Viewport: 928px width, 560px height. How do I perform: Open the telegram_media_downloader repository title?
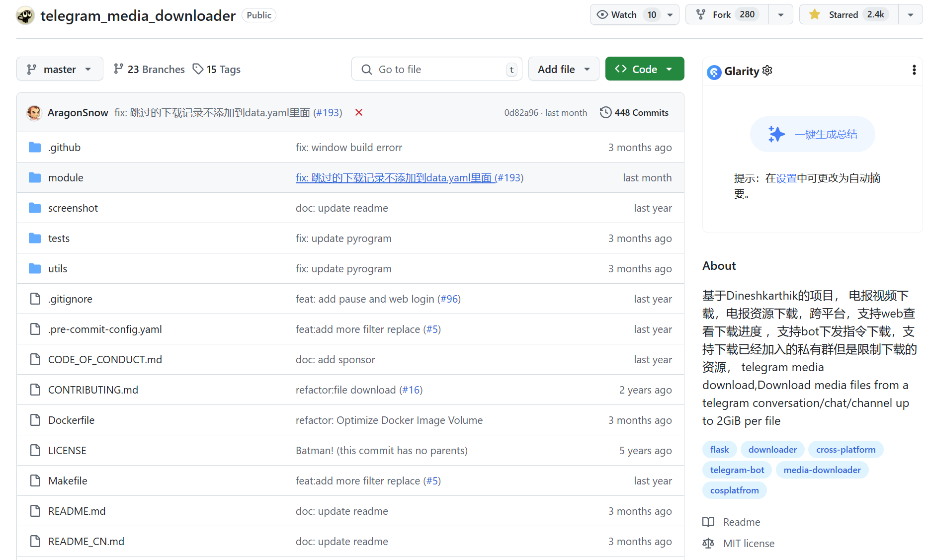[x=138, y=16]
